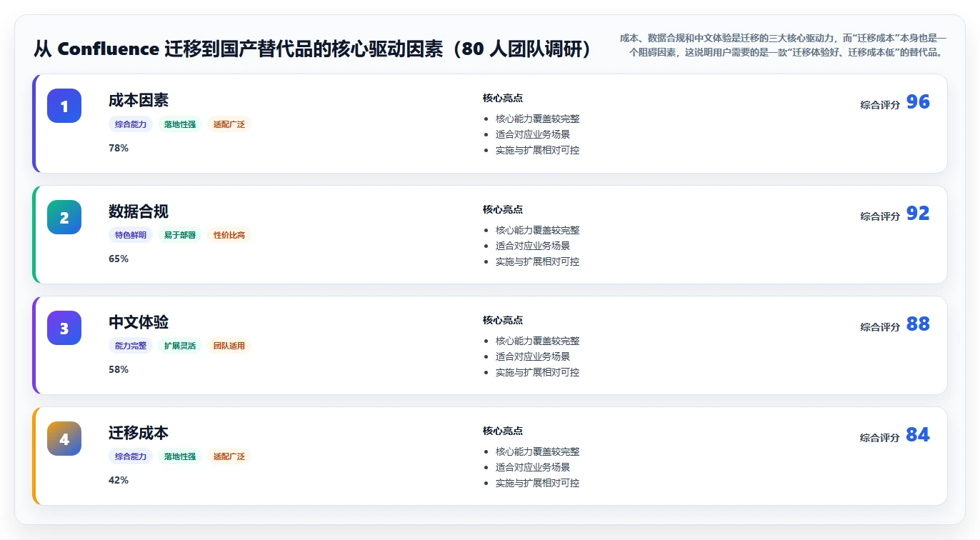Click 核心亮点 heading in 数据合规 card
This screenshot has height=540, width=980.
(x=503, y=209)
